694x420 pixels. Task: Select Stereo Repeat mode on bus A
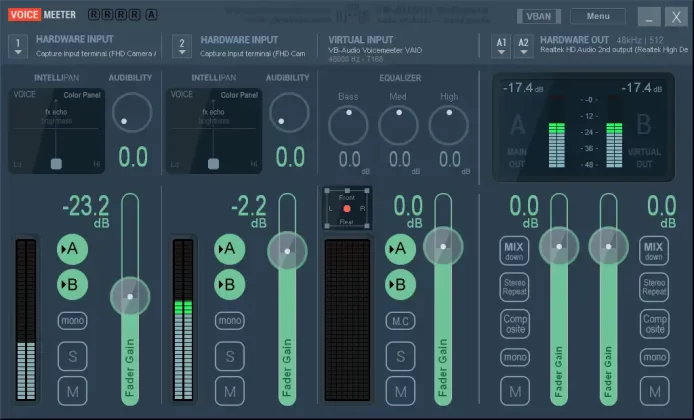tap(514, 287)
